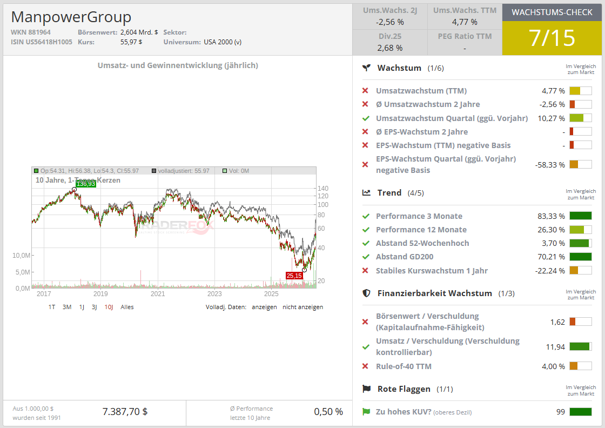Viewport: 605px width, 428px height.
Task: Click green check next to Abstand 52-Wochenhoch
Action: (x=365, y=243)
